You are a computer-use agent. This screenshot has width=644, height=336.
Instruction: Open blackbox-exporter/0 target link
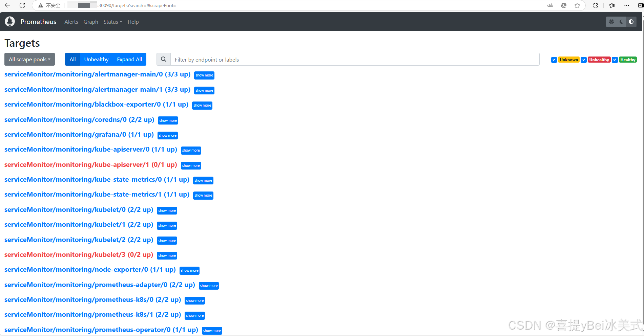pos(96,105)
